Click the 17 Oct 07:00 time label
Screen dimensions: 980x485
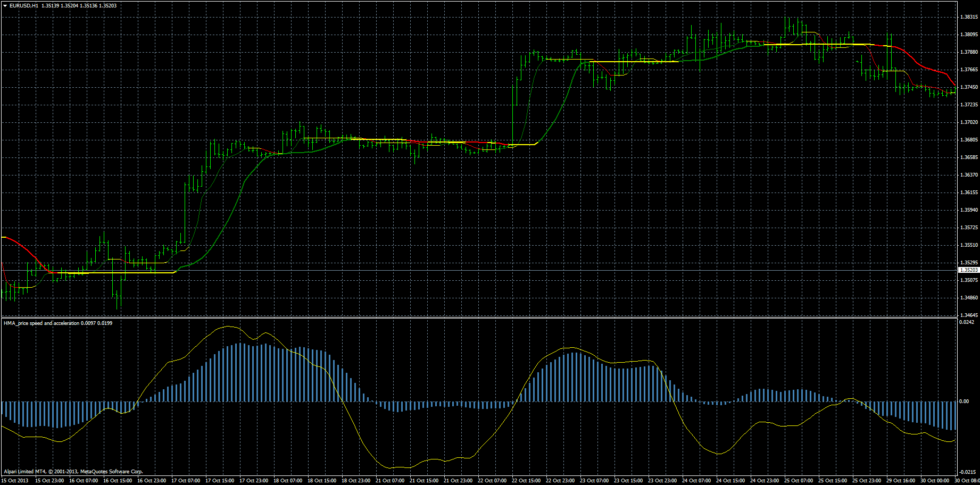pyautogui.click(x=186, y=481)
